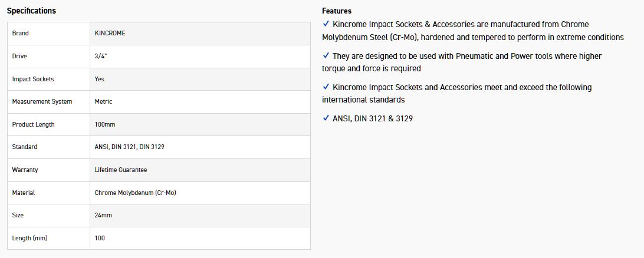The height and width of the screenshot is (258, 644).
Task: Click the Yes value for Impact Sockets
Action: click(x=100, y=79)
